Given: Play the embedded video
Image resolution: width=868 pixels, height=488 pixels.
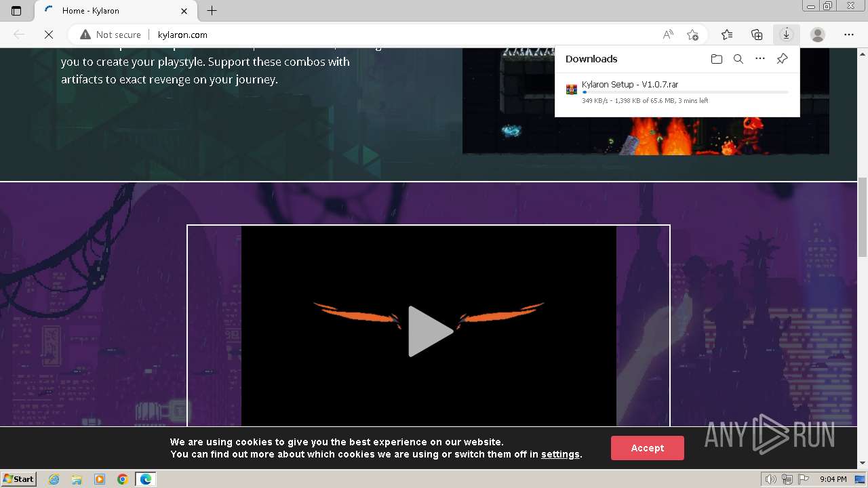Looking at the screenshot, I should click(x=430, y=331).
